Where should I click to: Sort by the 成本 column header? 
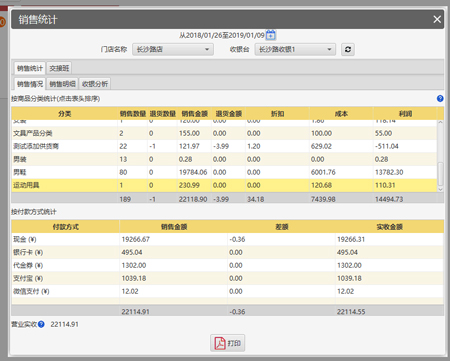341,114
